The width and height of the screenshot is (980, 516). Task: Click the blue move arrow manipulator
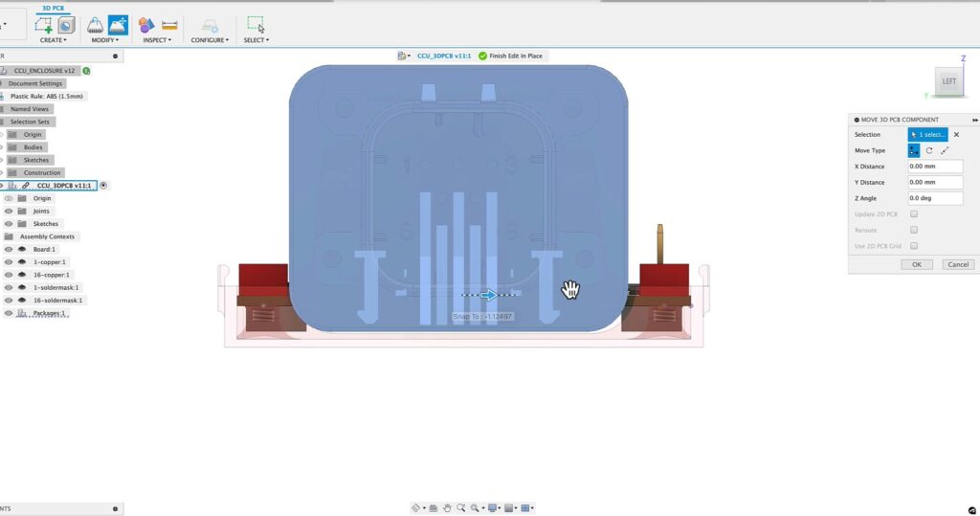[x=489, y=295]
